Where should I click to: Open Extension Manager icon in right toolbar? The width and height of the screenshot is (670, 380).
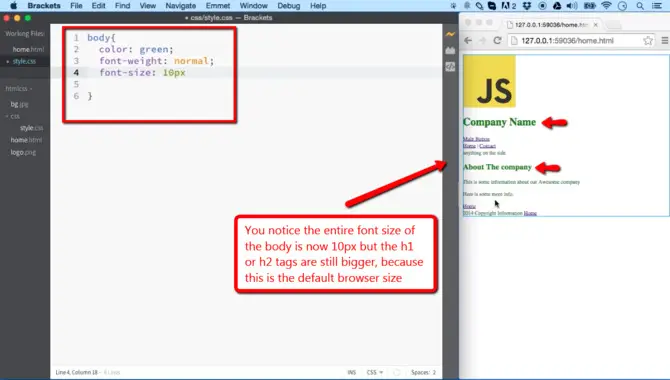450,50
